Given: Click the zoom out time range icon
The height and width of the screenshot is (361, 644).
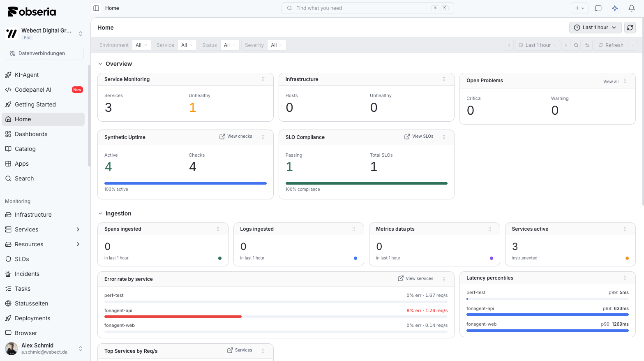Looking at the screenshot, I should click(x=576, y=45).
